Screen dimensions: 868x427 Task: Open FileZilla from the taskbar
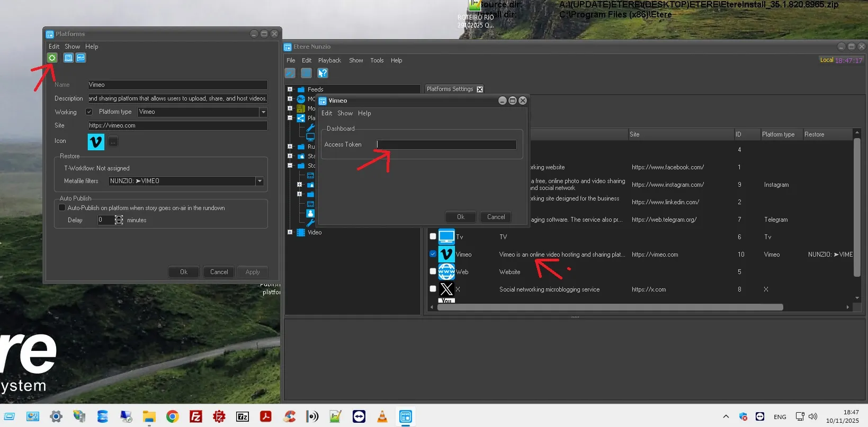[196, 416]
